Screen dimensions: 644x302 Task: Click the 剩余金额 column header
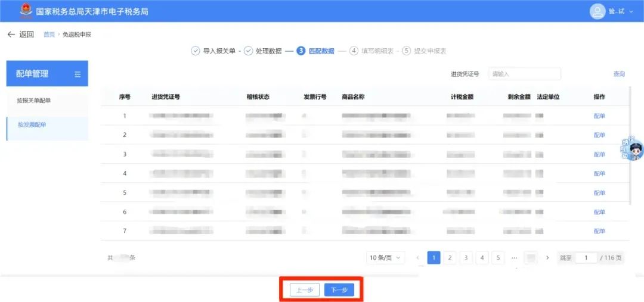pyautogui.click(x=519, y=97)
